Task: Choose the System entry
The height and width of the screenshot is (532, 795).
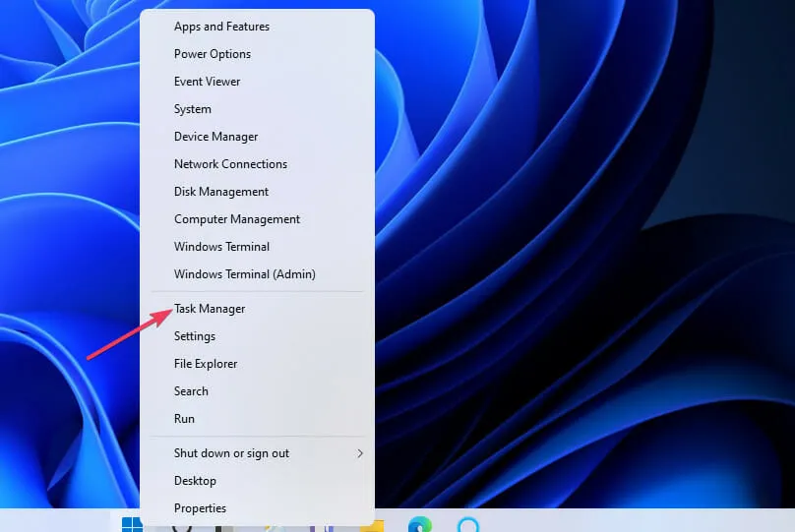Action: [193, 109]
